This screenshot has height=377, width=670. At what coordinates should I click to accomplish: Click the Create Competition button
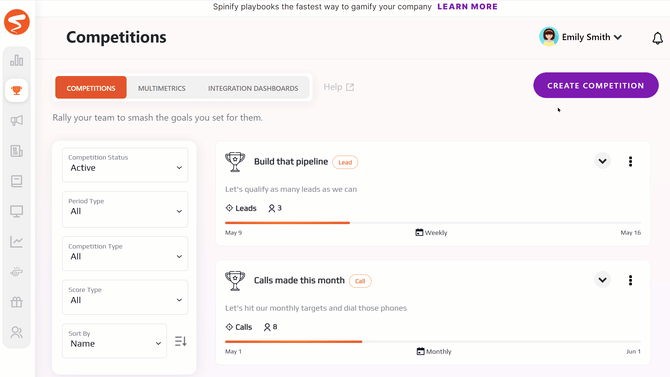pyautogui.click(x=596, y=85)
